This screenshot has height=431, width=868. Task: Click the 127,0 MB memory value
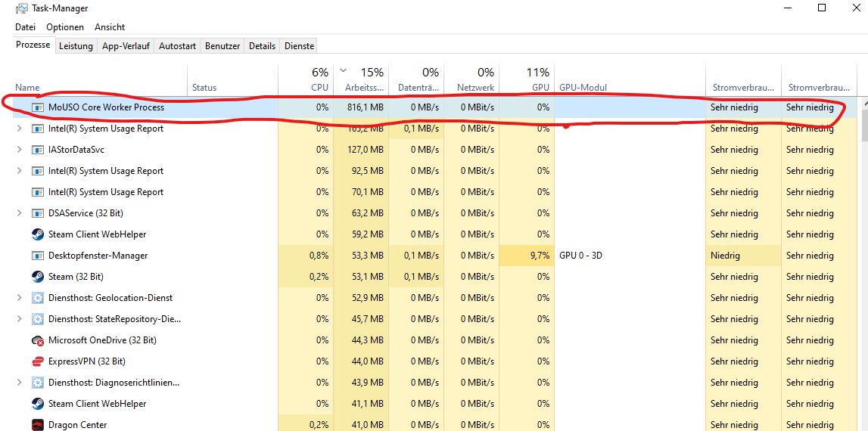(364, 150)
